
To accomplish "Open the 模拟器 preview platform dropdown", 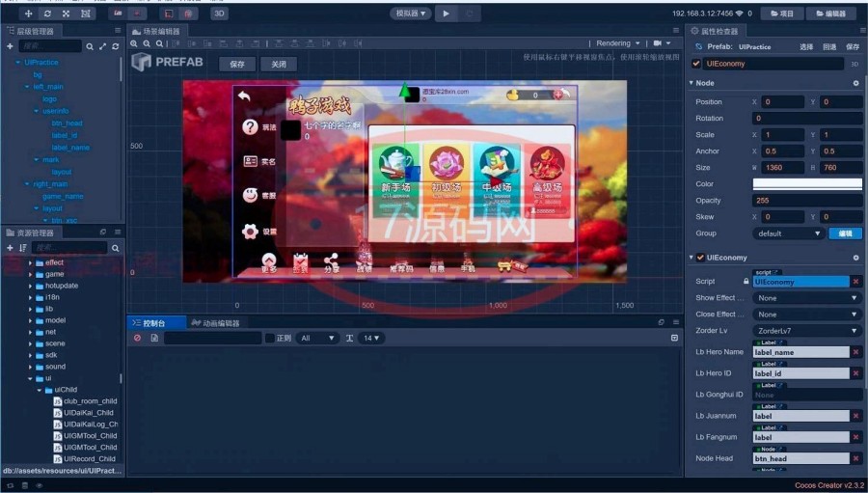I will coord(411,14).
